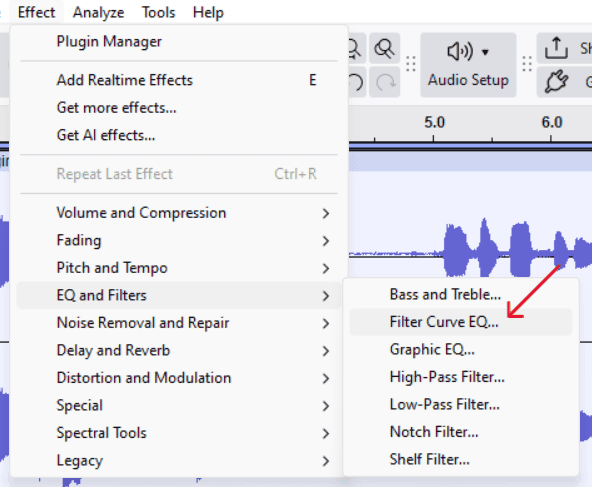Image resolution: width=592 pixels, height=487 pixels.
Task: Open the Analyze menu
Action: click(x=98, y=12)
